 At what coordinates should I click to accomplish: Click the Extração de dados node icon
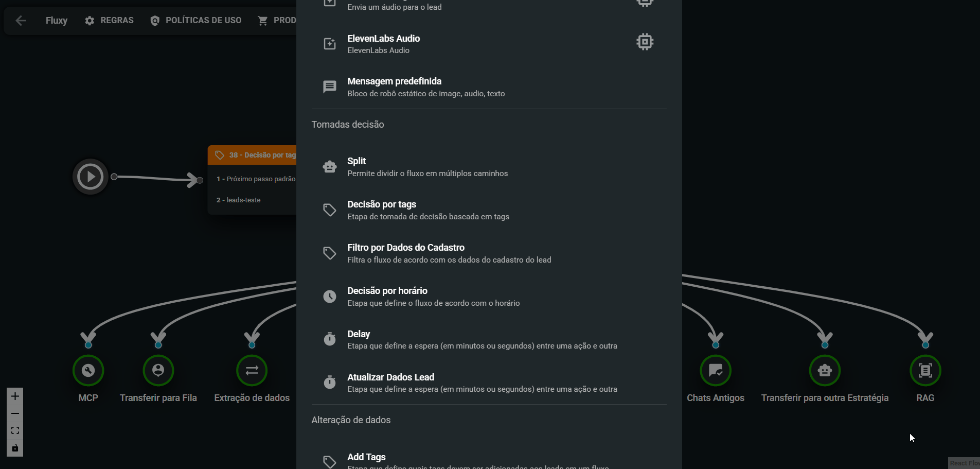click(252, 370)
